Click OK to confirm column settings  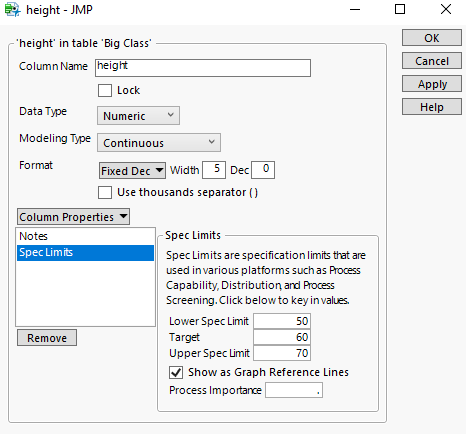click(432, 38)
